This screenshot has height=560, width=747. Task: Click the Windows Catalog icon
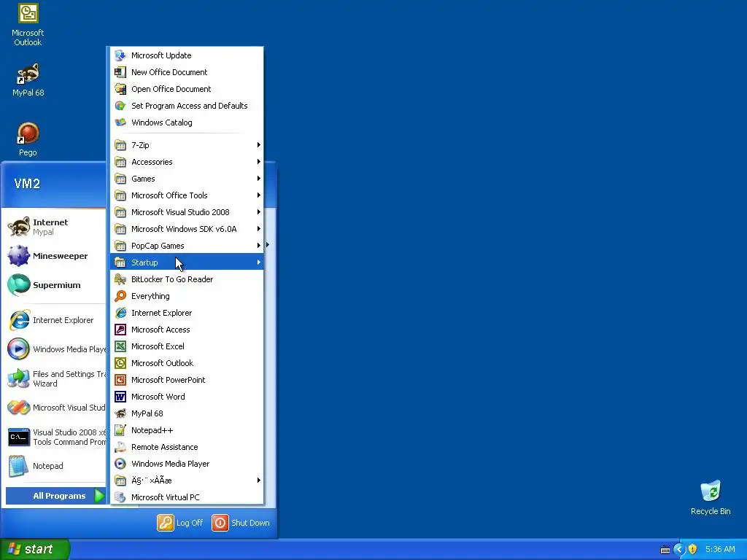(x=120, y=122)
